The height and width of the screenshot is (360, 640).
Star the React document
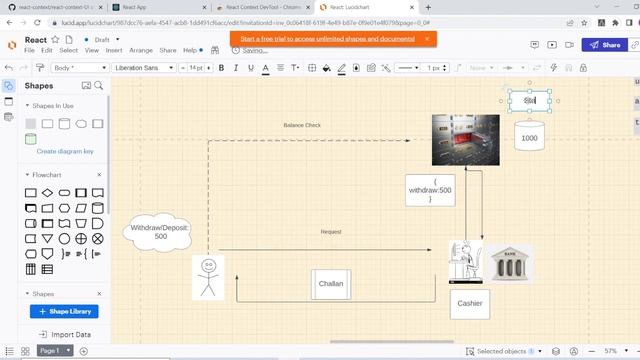(x=55, y=40)
